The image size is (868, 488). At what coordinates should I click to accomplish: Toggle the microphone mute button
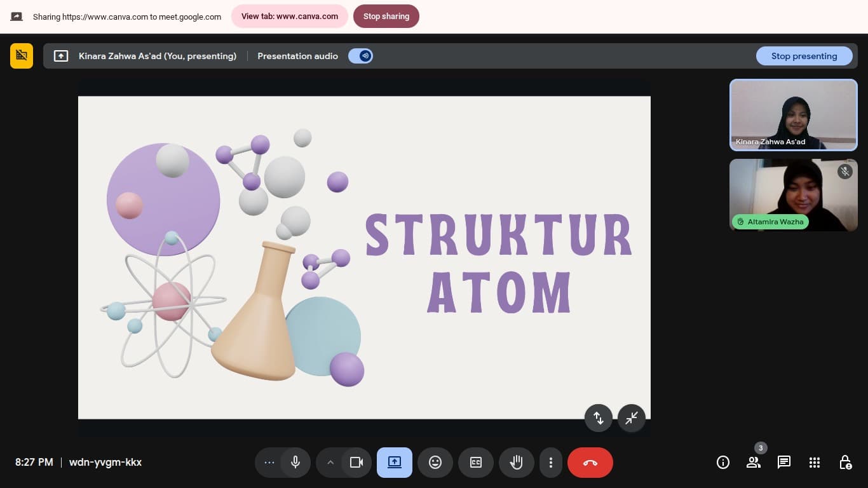295,463
